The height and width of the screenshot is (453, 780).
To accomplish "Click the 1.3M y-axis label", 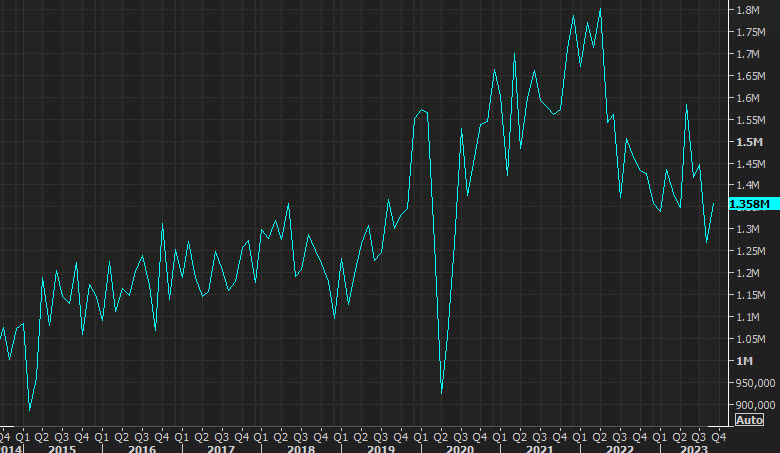I will (x=748, y=229).
